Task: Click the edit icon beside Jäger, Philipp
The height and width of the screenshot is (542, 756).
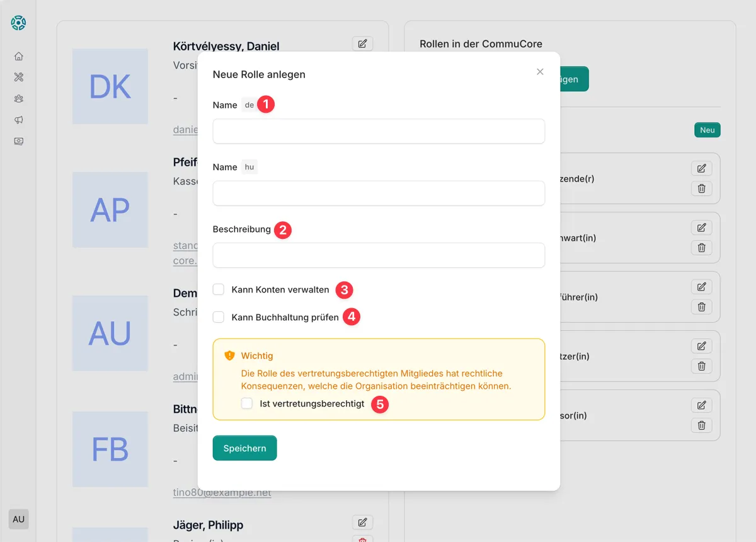Action: pyautogui.click(x=362, y=522)
